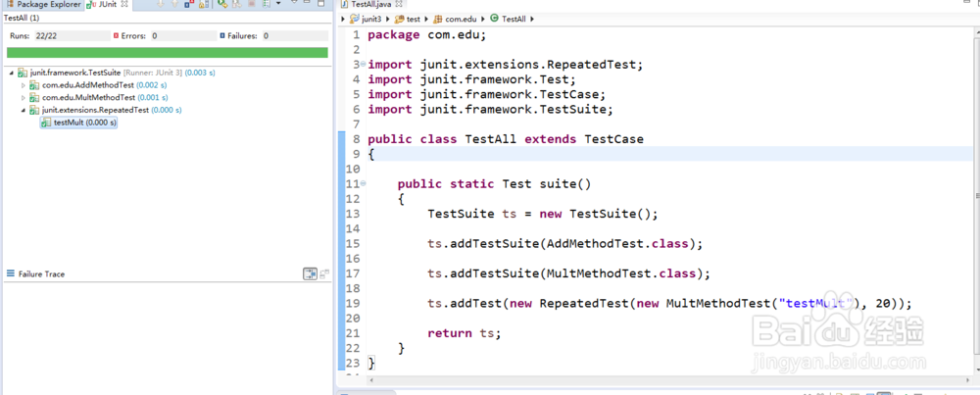This screenshot has height=395, width=980.
Task: Select the testMult test result
Action: click(x=78, y=123)
